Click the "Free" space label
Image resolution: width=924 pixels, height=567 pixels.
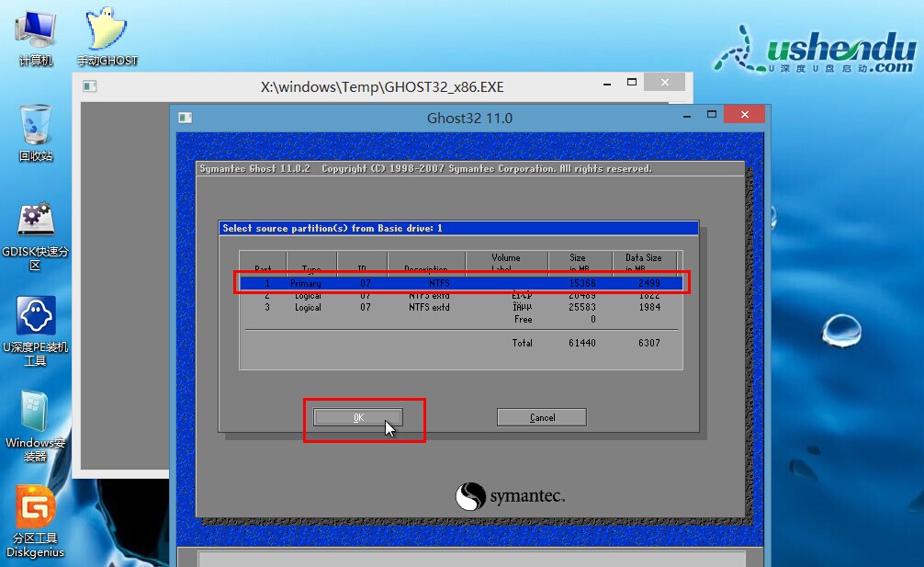tap(524, 320)
